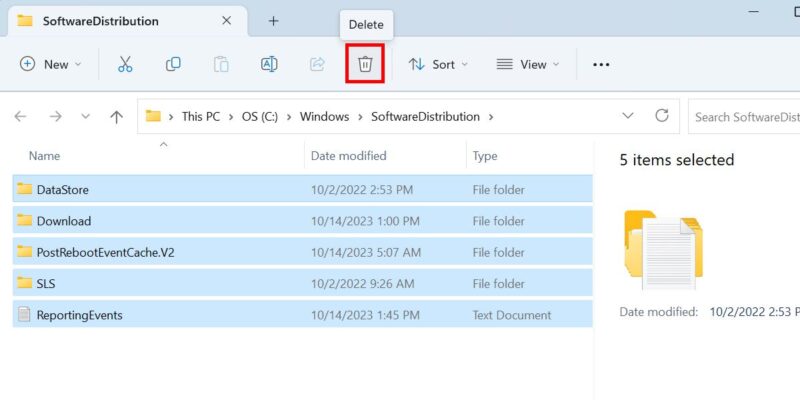This screenshot has height=400, width=800.
Task: Close the SoftwareDistribution tab
Action: (227, 21)
